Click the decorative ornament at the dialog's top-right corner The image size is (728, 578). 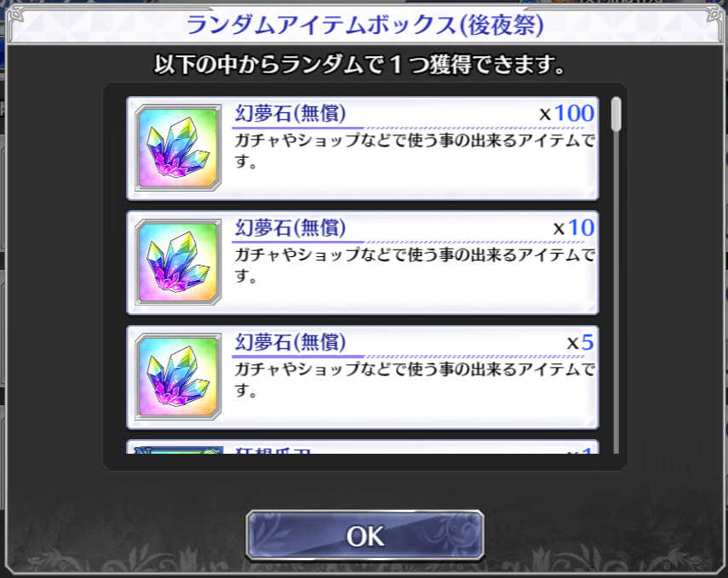pos(714,15)
